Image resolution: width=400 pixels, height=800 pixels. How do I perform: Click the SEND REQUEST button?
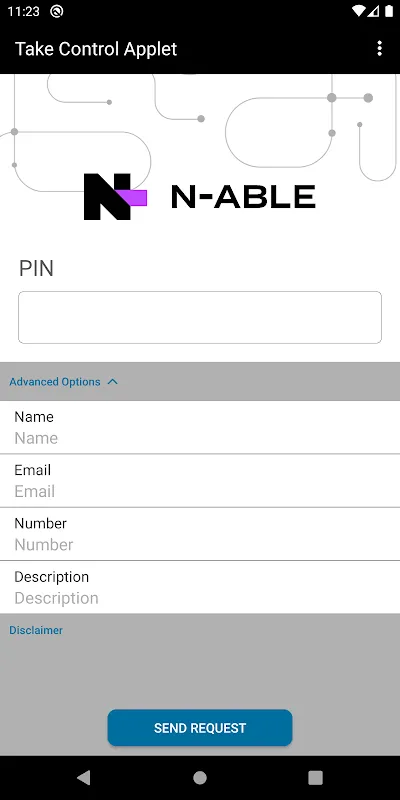[x=200, y=728]
